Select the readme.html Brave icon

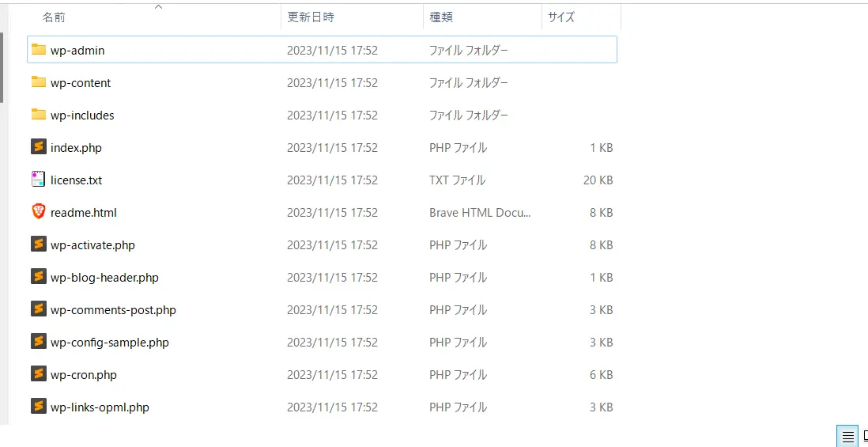pyautogui.click(x=39, y=212)
